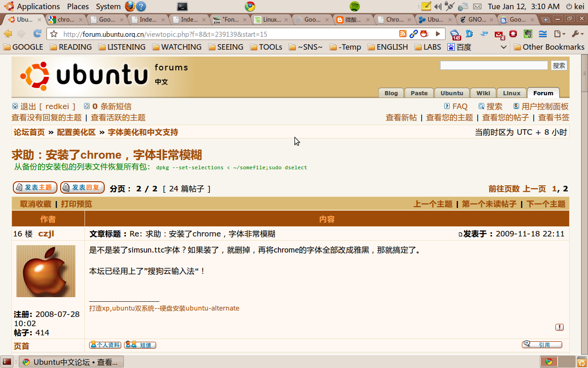Open 个人资料 profile button for czjl
Viewport: 588px width, 368px height.
(105, 345)
